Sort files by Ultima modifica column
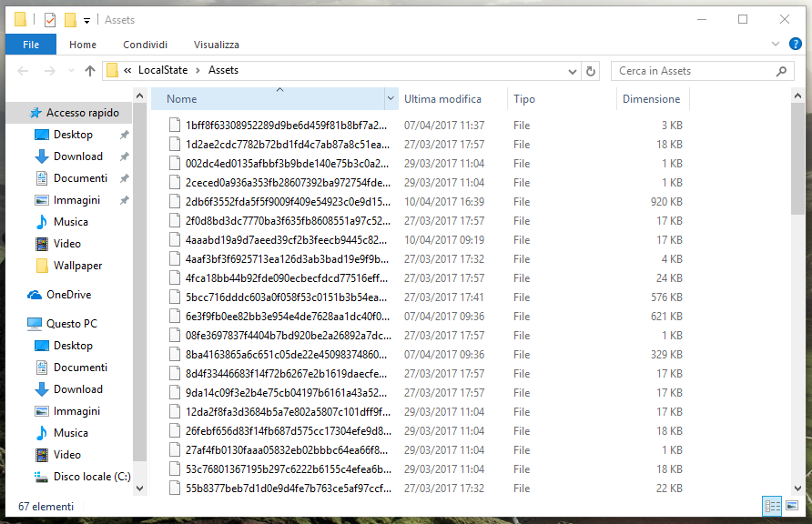This screenshot has height=524, width=812. (x=442, y=99)
